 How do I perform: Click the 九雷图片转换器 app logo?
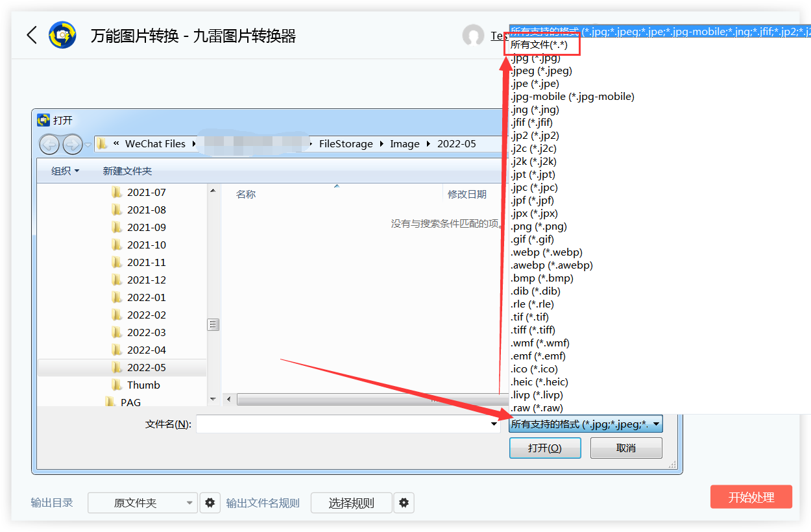coord(63,35)
